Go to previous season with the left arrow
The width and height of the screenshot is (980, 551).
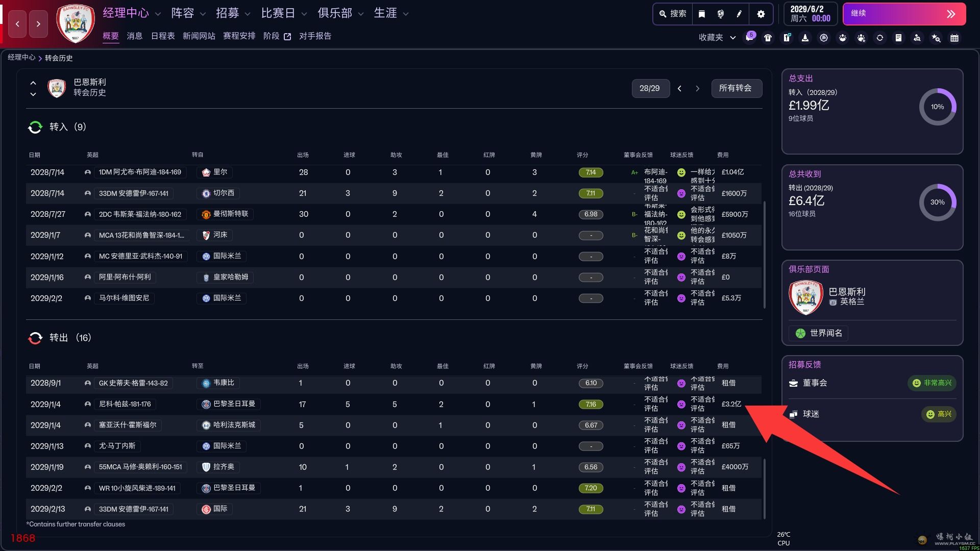pos(679,88)
